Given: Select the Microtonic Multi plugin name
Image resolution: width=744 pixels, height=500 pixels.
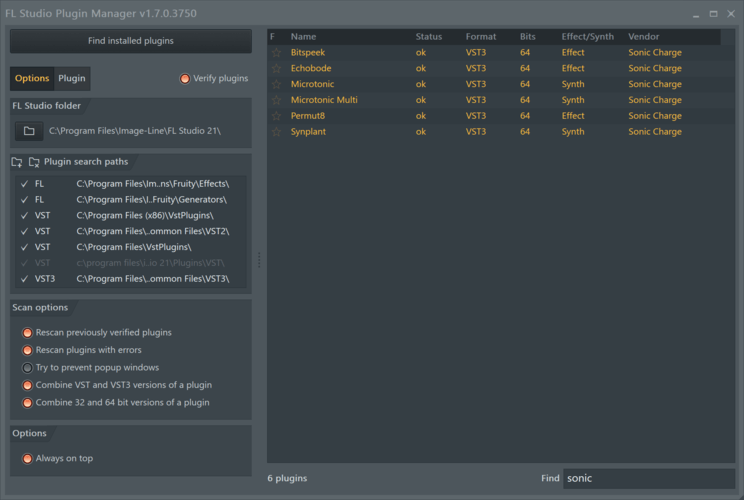Looking at the screenshot, I should [324, 100].
